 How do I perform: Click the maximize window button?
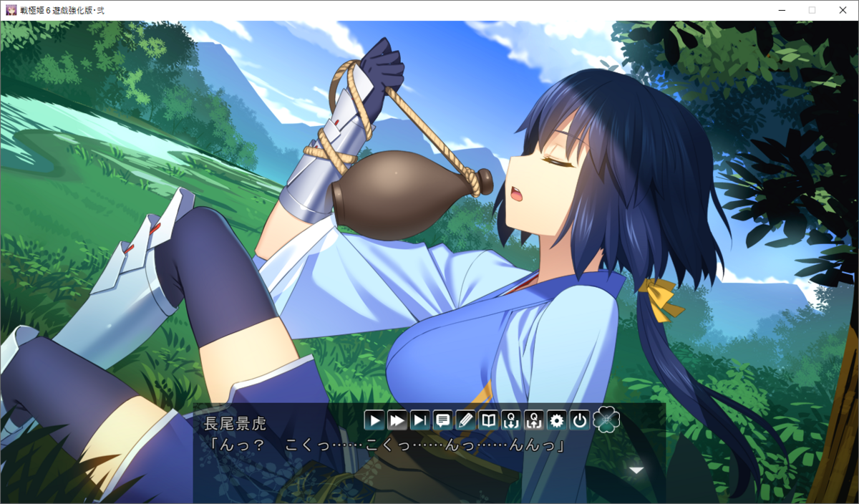(812, 10)
